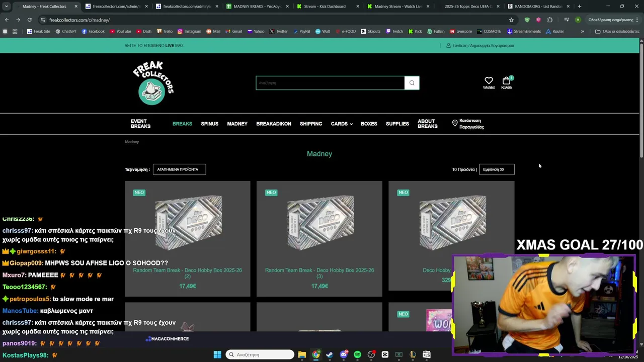Screen dimensions: 644x362
Task: Open the Kick bookmark
Action: 415,31
